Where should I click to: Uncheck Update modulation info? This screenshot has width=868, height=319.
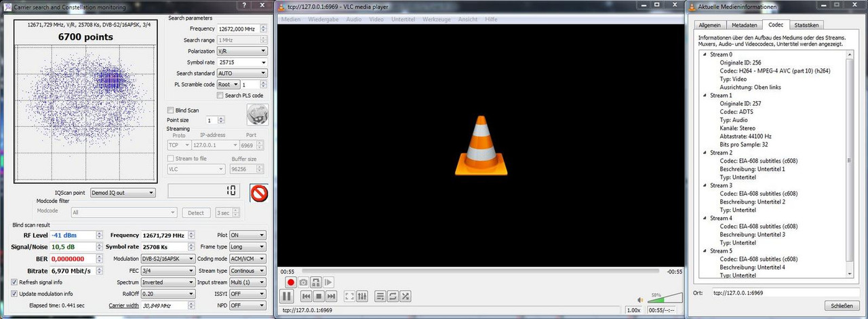tap(14, 293)
